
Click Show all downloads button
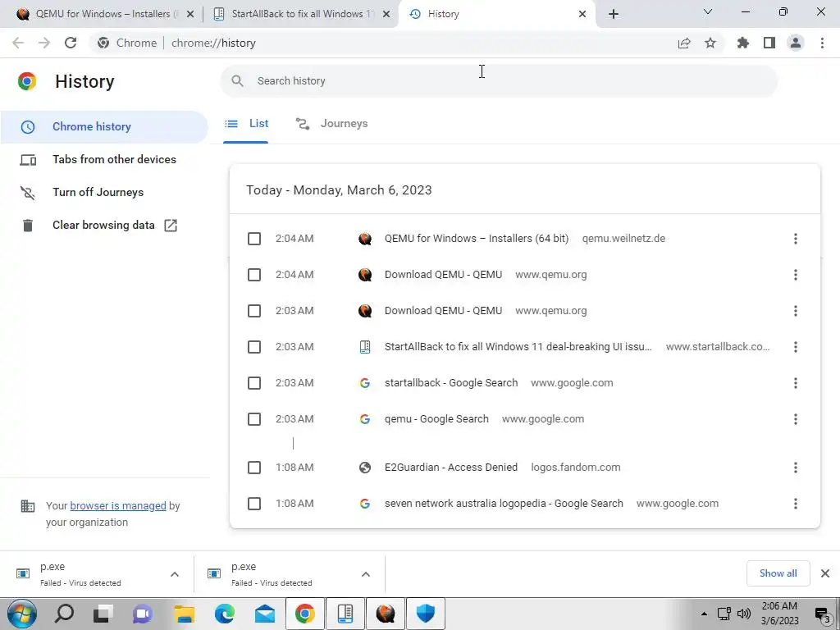pos(778,573)
